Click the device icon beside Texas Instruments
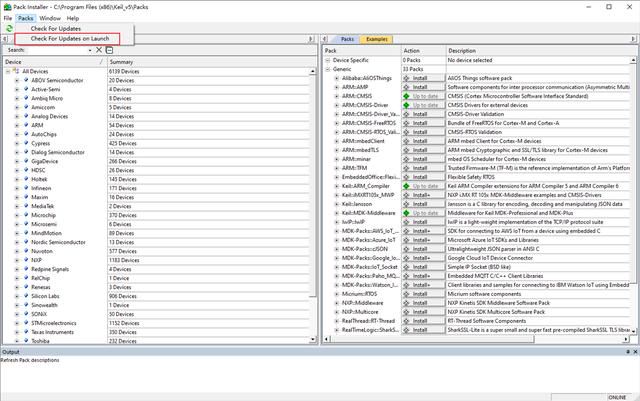The height and width of the screenshot is (401, 640). click(x=26, y=332)
